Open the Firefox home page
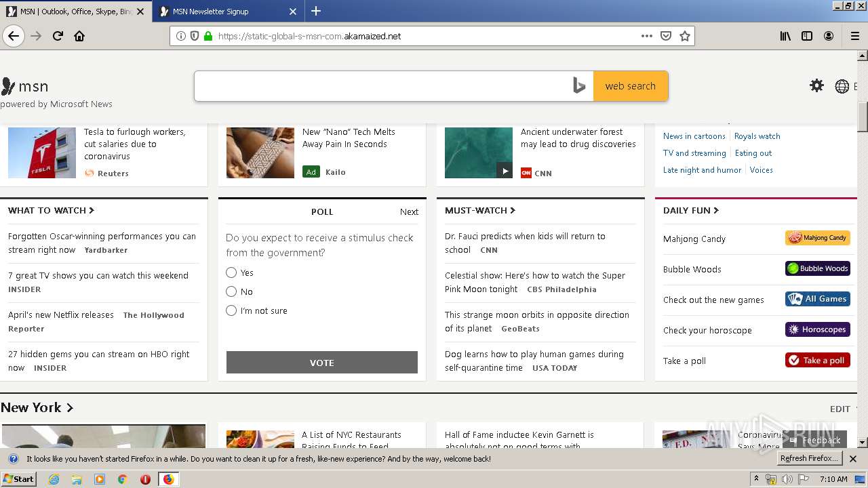The image size is (868, 488). (x=79, y=36)
